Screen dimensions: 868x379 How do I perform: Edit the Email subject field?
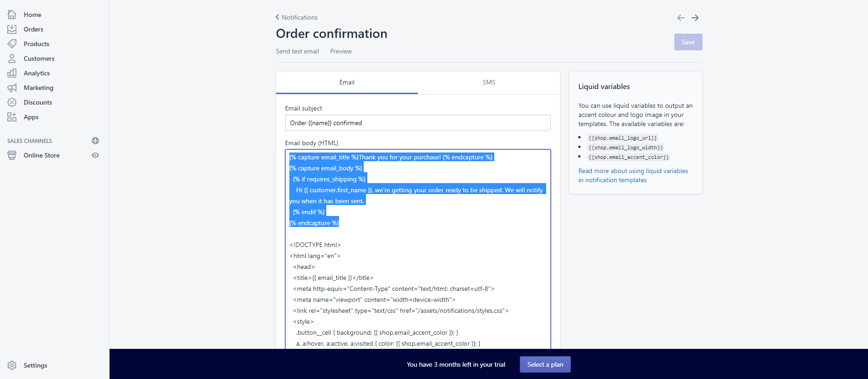418,122
